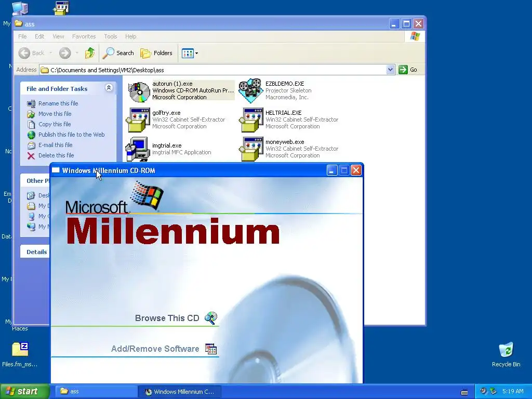Click the Windows flag logo in Explorer
Viewport: 532px width, 399px height.
(415, 36)
